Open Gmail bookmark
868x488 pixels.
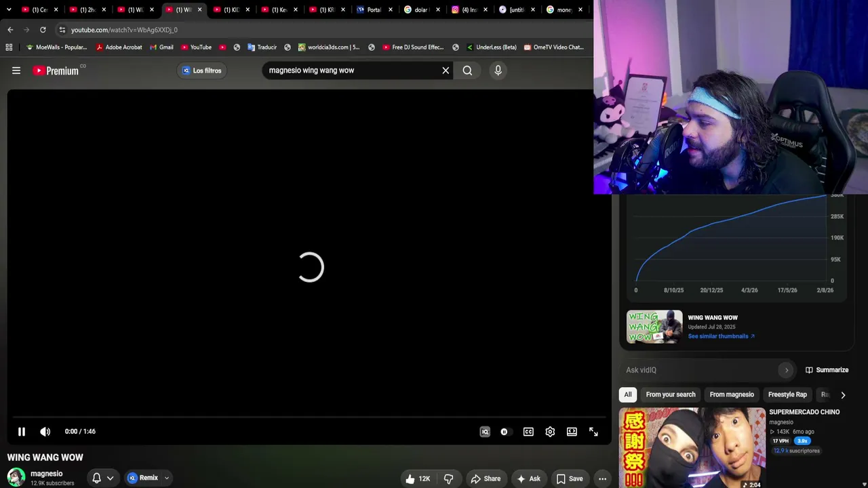[x=162, y=47]
